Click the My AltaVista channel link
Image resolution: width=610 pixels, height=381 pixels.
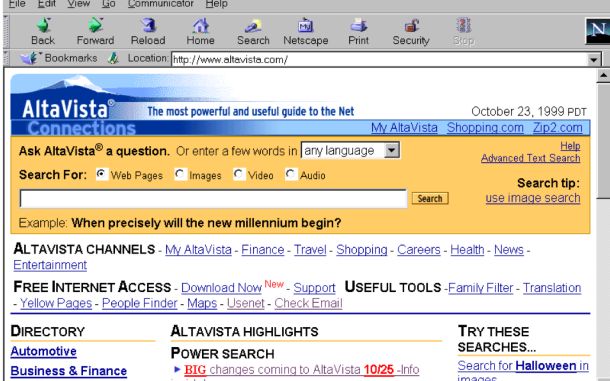[x=198, y=249]
